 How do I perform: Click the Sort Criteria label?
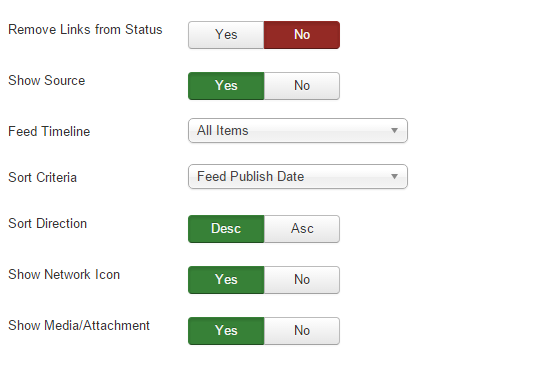[42, 177]
